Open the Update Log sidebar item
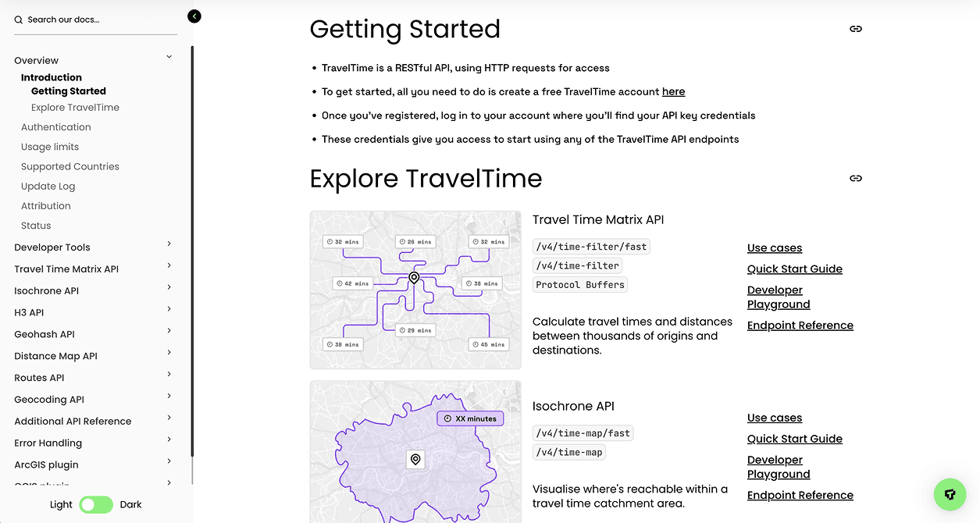Screen dimensions: 980x523 (x=48, y=186)
